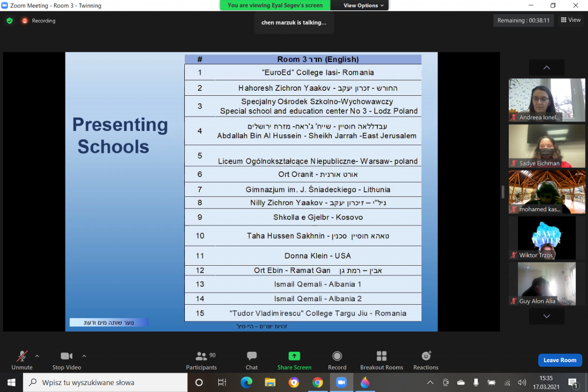Toggle the camera with Stop Video
588x392 pixels.
click(67, 360)
